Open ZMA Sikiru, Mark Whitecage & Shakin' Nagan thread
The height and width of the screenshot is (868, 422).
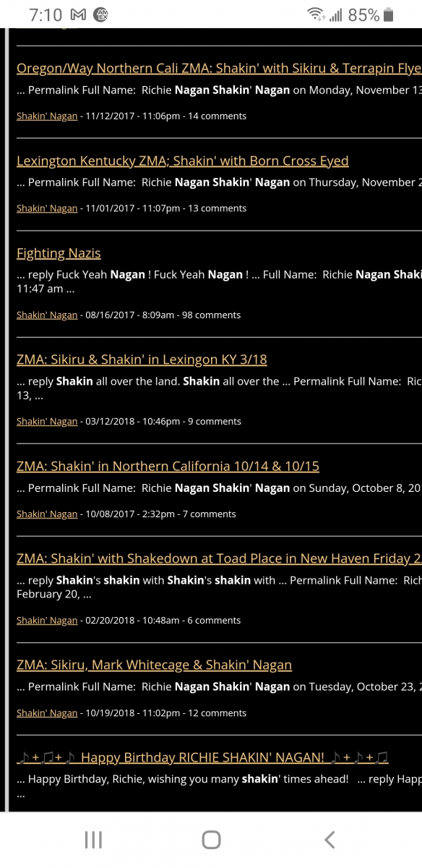click(154, 665)
